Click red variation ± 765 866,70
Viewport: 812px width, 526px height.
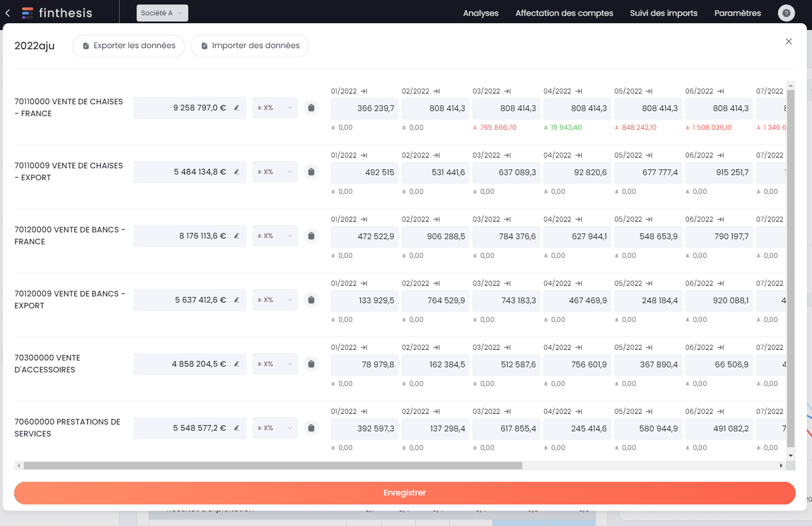(x=494, y=128)
